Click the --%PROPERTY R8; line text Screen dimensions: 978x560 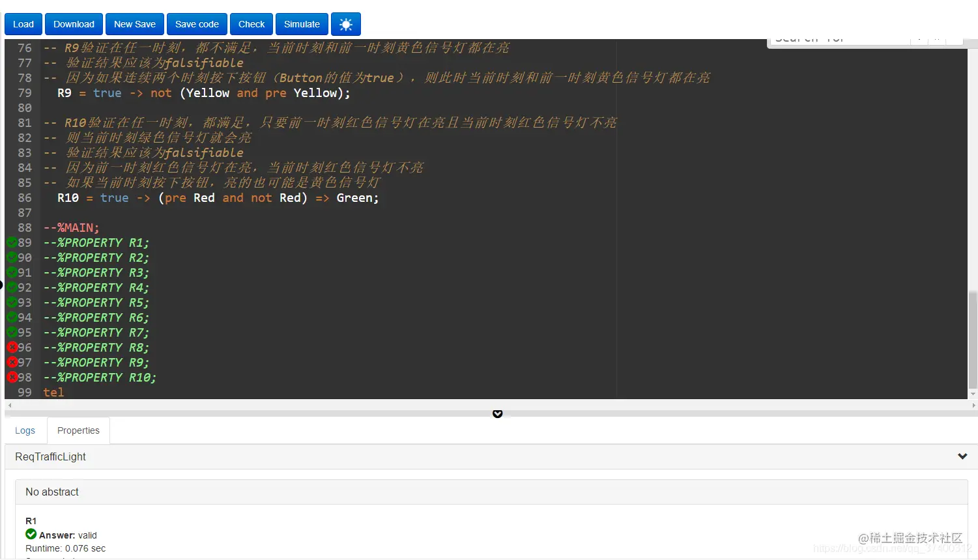[x=96, y=347]
